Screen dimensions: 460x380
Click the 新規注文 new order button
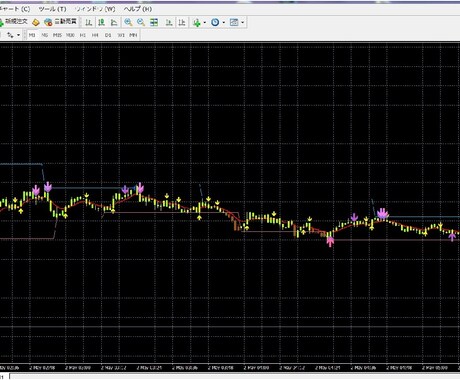pos(14,22)
